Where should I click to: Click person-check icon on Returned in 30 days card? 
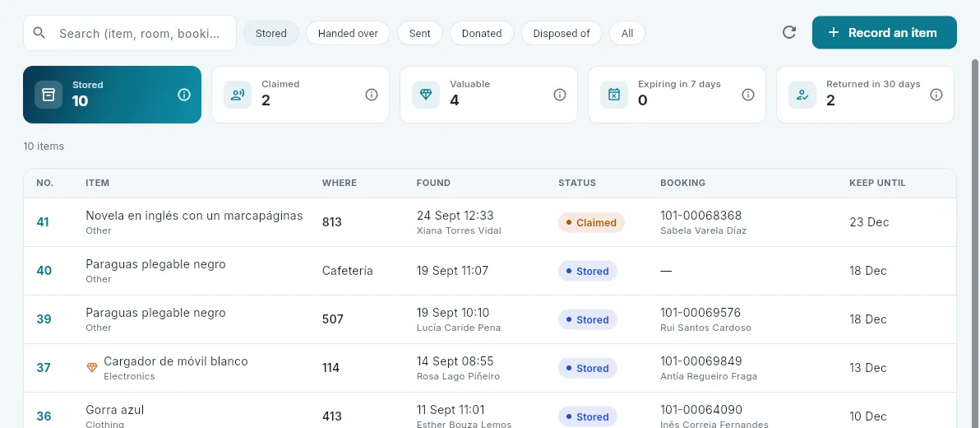coord(802,95)
